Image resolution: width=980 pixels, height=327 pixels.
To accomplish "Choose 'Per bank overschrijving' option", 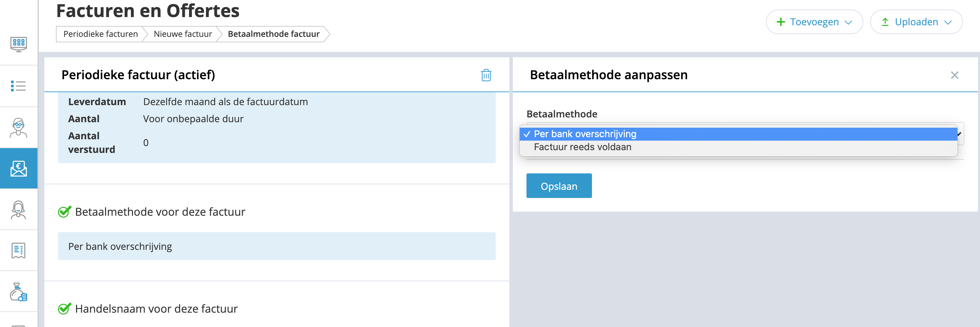I will (585, 134).
